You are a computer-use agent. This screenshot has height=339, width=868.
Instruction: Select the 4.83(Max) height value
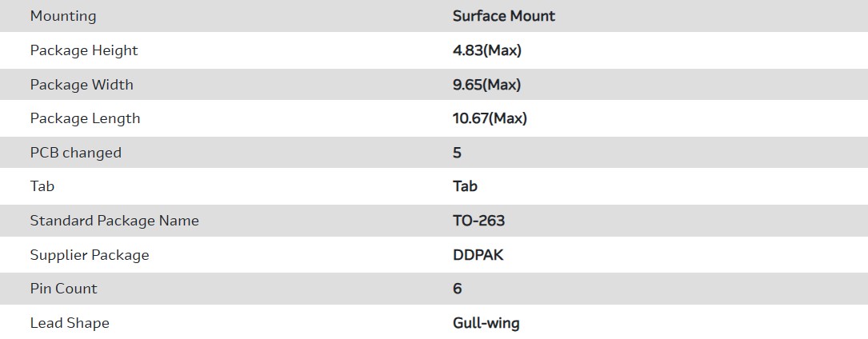(487, 50)
